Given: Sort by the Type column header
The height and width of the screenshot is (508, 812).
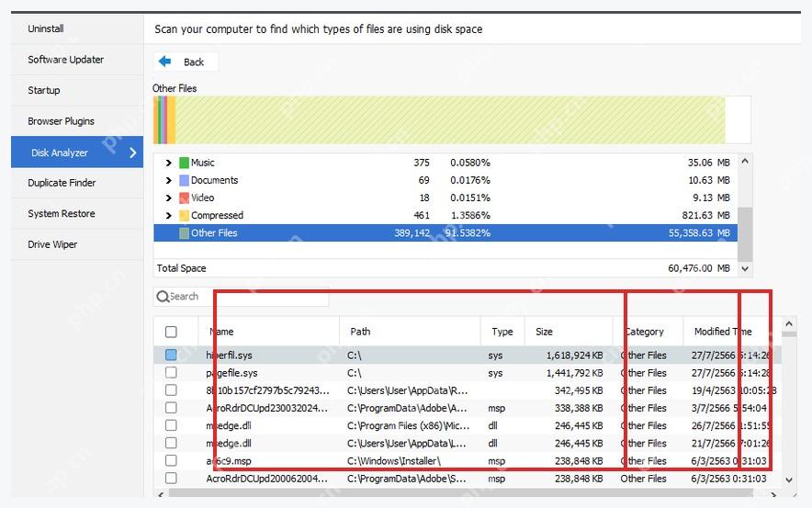Looking at the screenshot, I should coord(502,332).
